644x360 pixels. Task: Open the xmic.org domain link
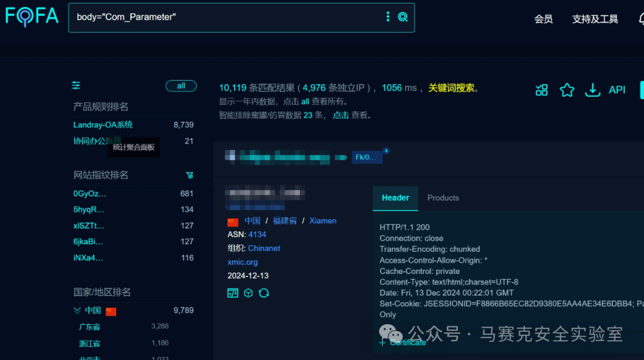click(x=243, y=262)
